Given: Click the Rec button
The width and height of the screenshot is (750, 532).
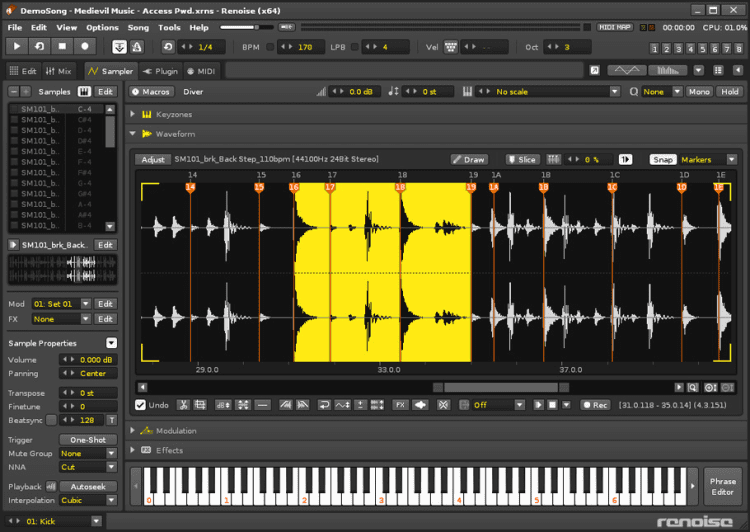Looking at the screenshot, I should tap(595, 405).
